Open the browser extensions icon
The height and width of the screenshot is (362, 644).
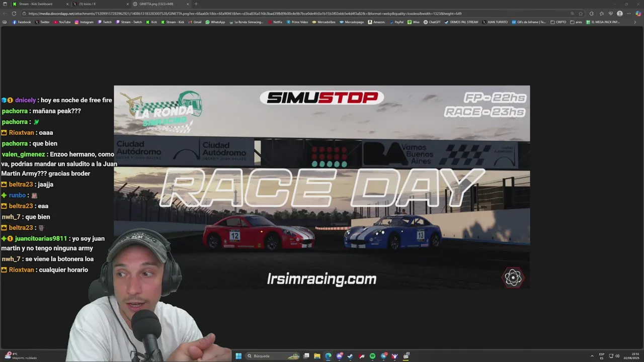click(x=592, y=14)
